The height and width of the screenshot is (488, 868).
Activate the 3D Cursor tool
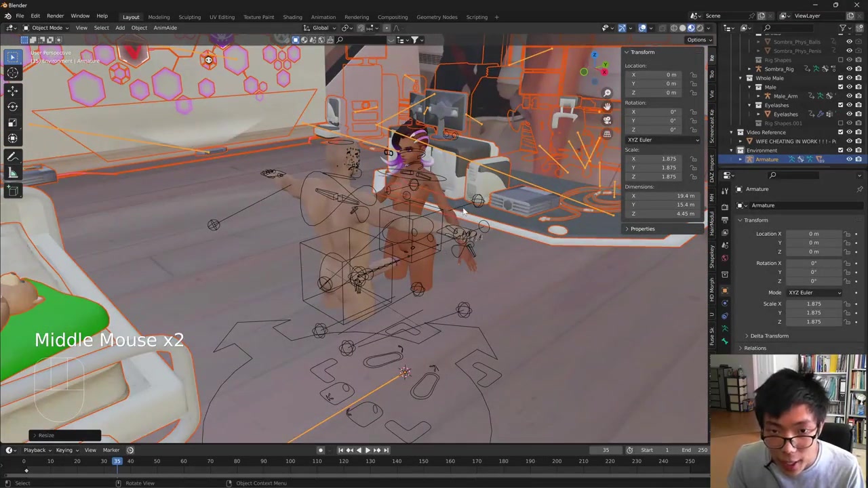pyautogui.click(x=12, y=73)
